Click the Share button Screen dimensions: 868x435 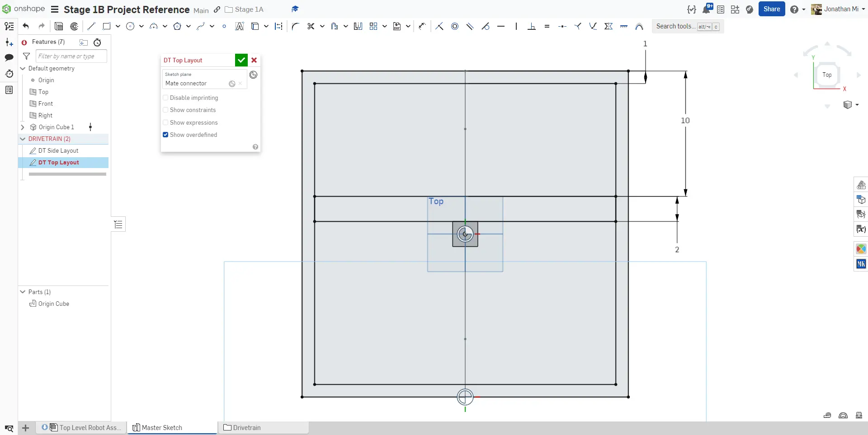point(771,9)
